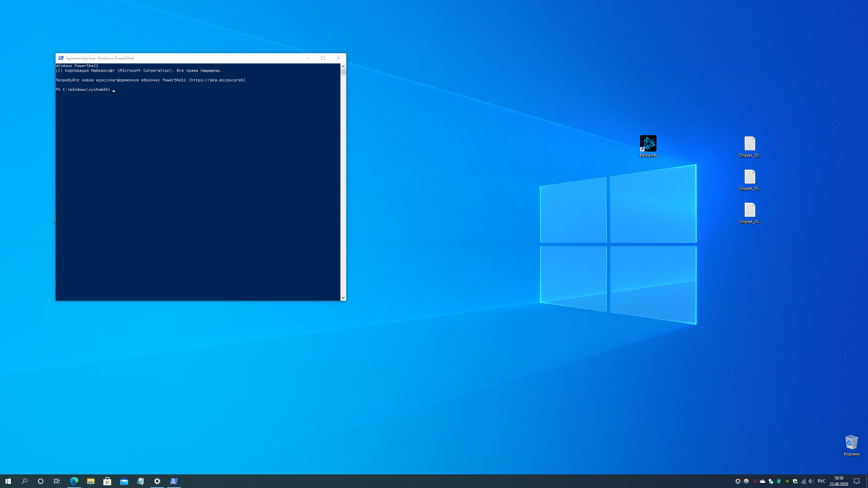Open Task View on the taskbar
The width and height of the screenshot is (868, 488).
coord(57,481)
